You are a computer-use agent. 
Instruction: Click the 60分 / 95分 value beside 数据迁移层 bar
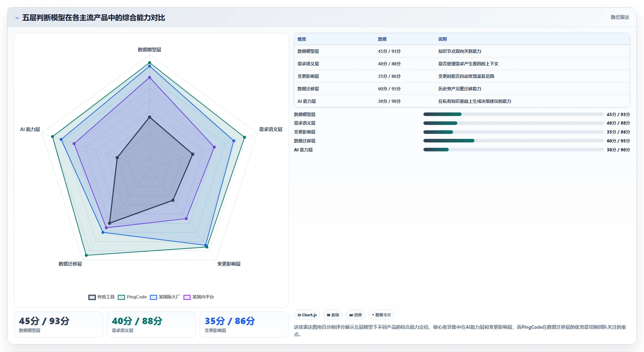click(618, 141)
